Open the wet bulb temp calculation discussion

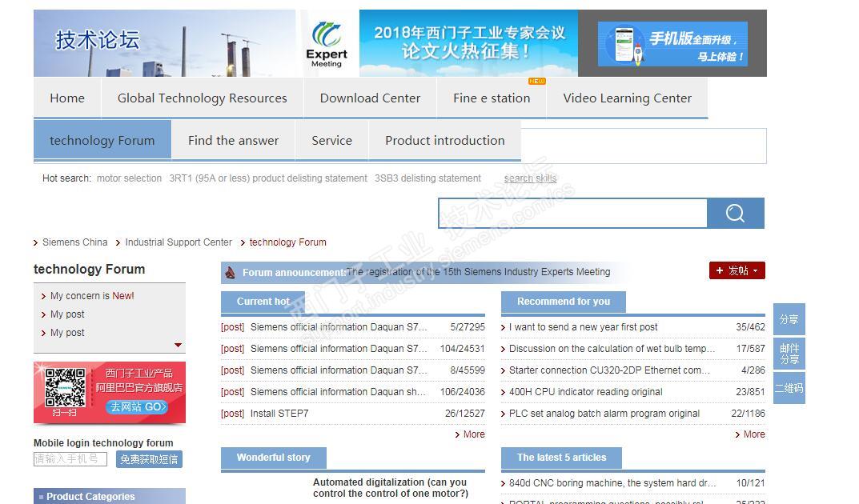click(x=612, y=349)
